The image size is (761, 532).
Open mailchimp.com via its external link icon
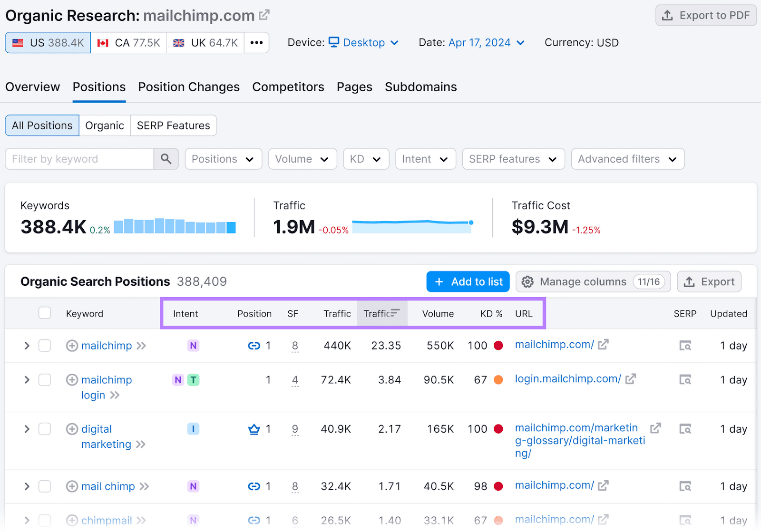[x=603, y=345]
